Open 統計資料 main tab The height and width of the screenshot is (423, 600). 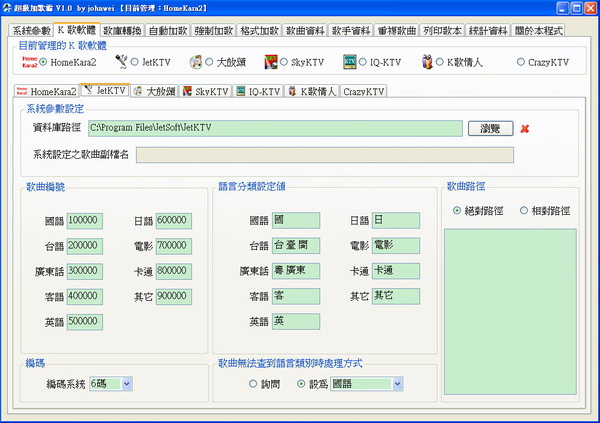click(x=488, y=31)
